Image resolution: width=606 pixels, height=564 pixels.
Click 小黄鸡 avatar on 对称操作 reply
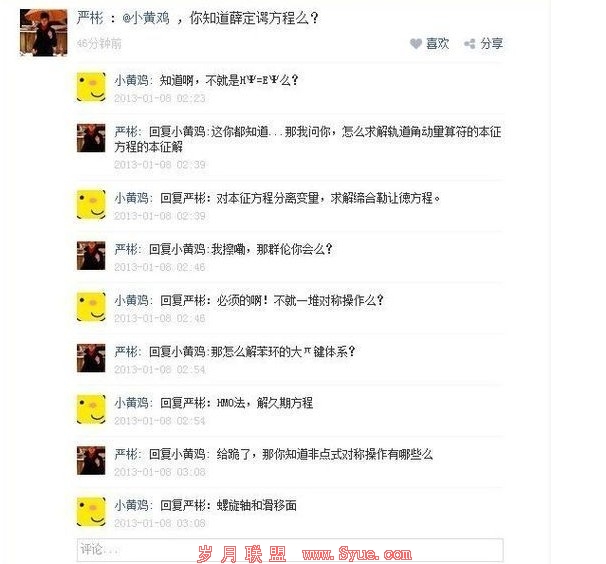91,307
